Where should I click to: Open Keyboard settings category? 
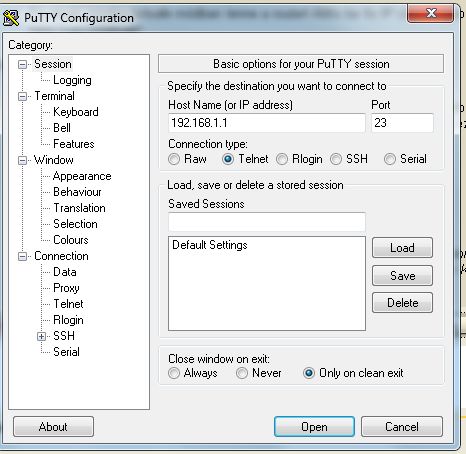coord(76,112)
